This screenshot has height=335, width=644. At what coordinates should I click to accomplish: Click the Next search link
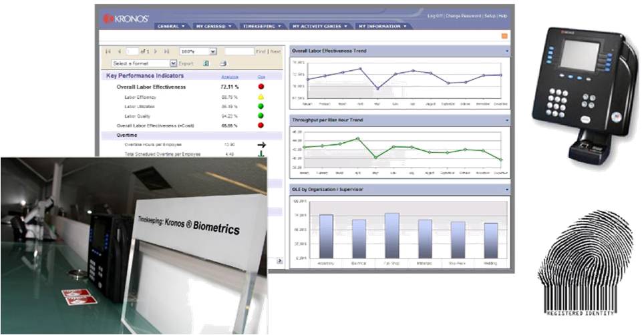[276, 51]
